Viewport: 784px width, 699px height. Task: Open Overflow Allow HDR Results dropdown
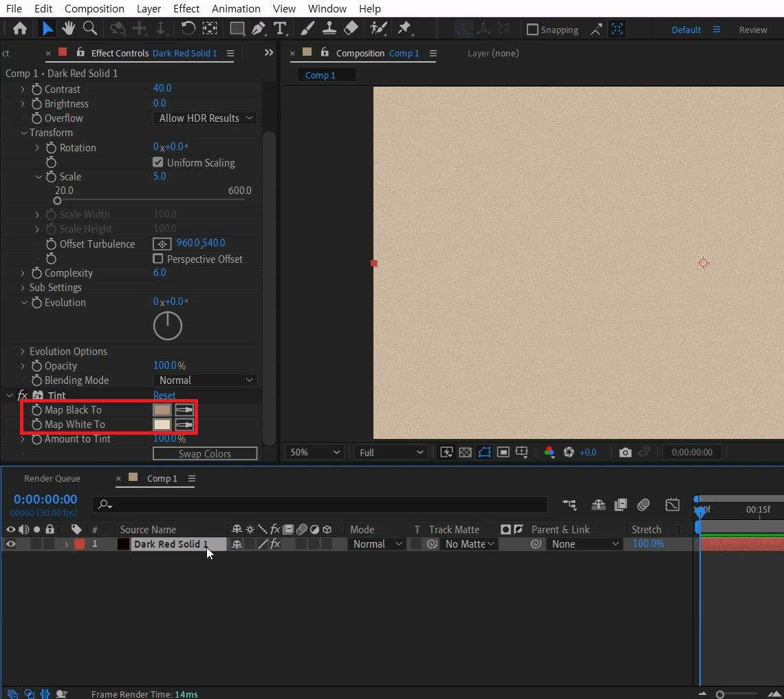coord(205,118)
